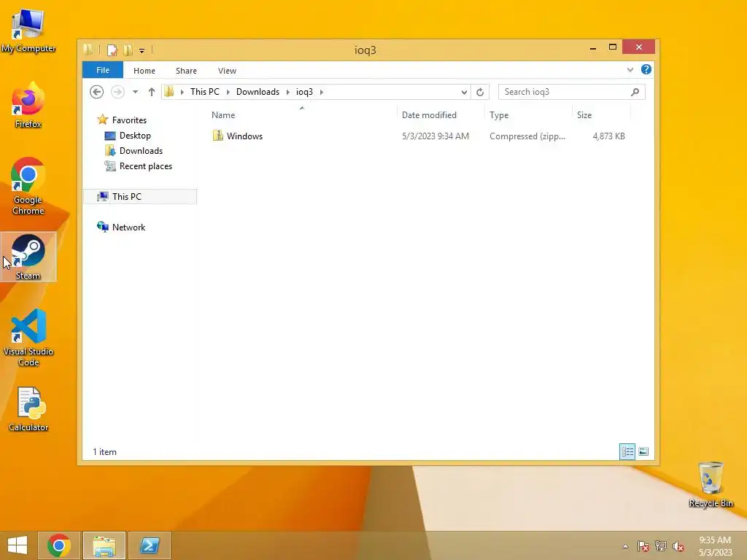Open the View ribbon tab
This screenshot has height=560, width=747.
pos(228,71)
